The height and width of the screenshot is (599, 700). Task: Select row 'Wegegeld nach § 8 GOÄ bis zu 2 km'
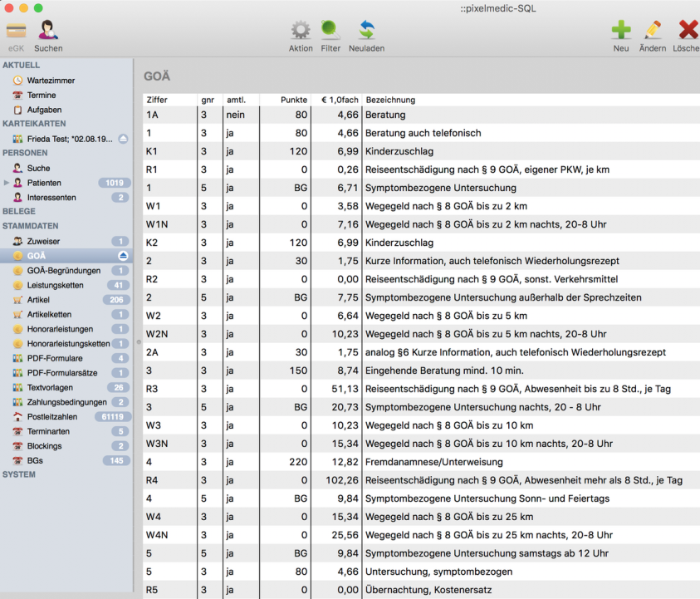click(x=421, y=206)
